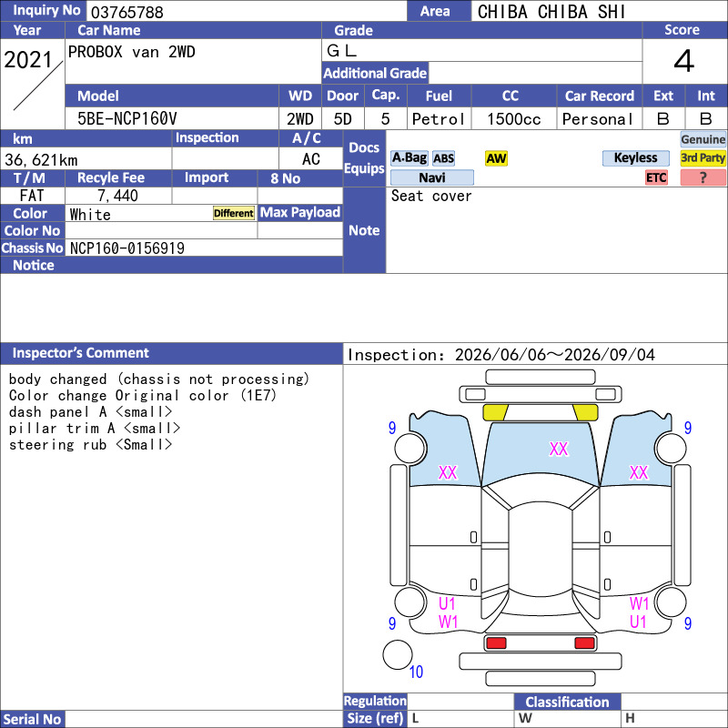This screenshot has width=728, height=728.
Task: Click the U1 mark on left rear quarter
Action: 447,603
